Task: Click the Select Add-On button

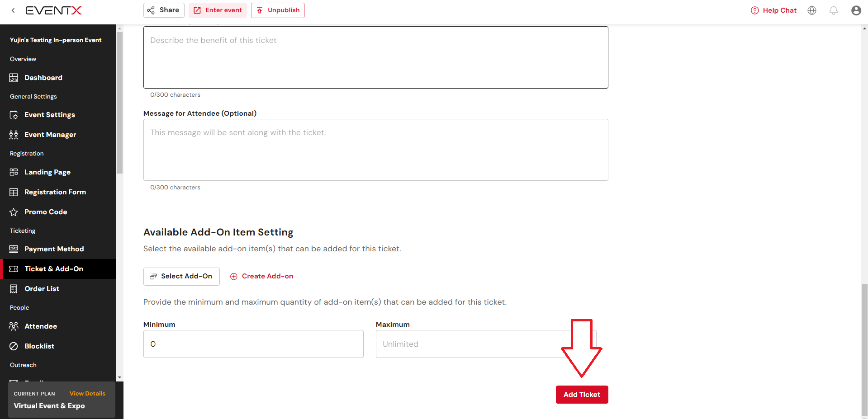Action: 181,276
